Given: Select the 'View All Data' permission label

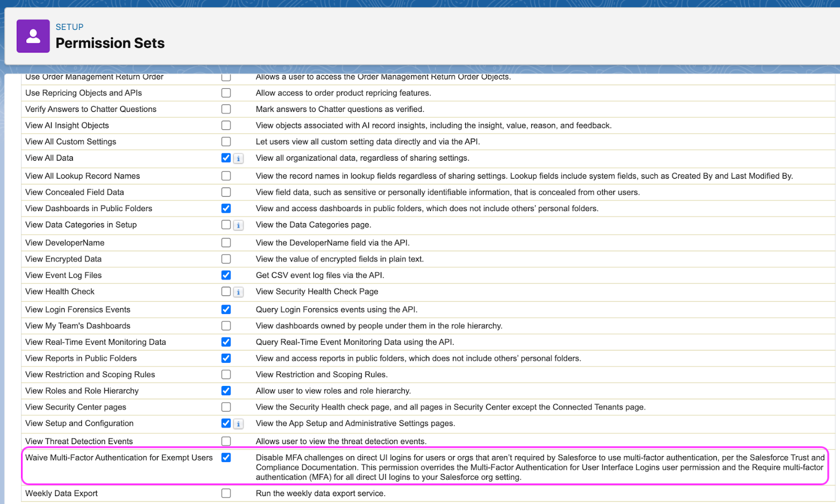Looking at the screenshot, I should [49, 158].
